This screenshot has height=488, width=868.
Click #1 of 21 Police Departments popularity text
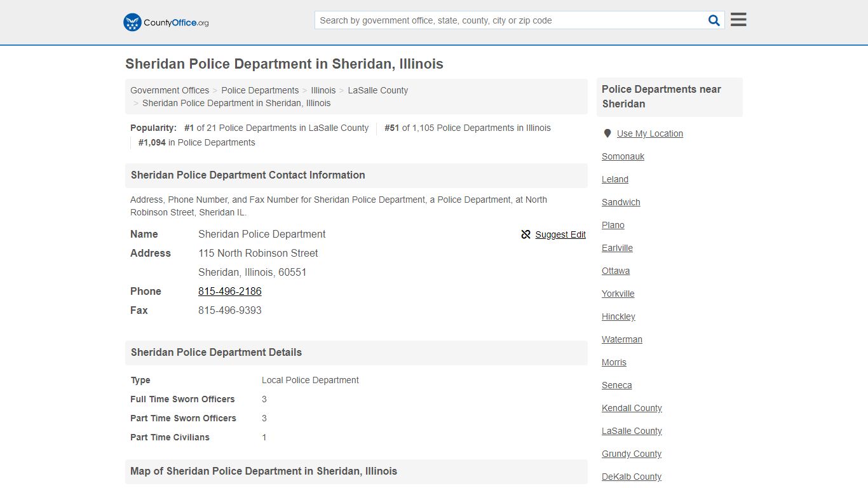pos(276,128)
